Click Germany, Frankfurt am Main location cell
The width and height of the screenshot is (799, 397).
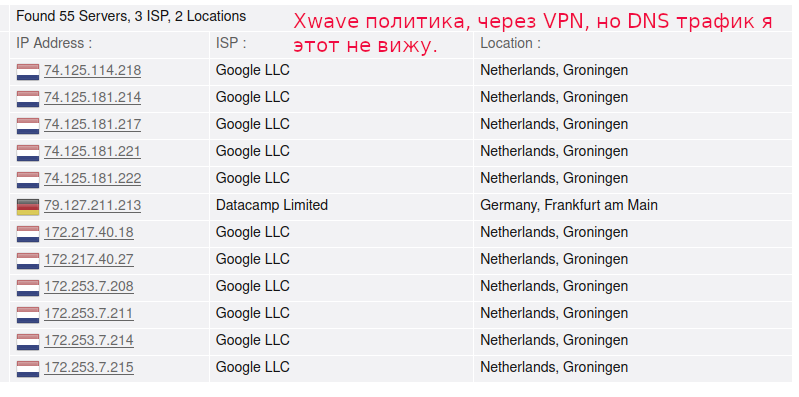tap(569, 205)
